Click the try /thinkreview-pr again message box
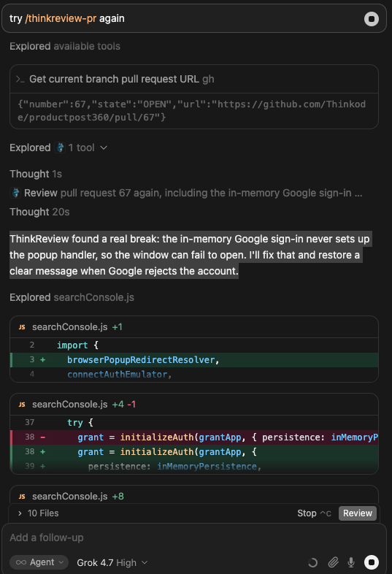 [194, 18]
